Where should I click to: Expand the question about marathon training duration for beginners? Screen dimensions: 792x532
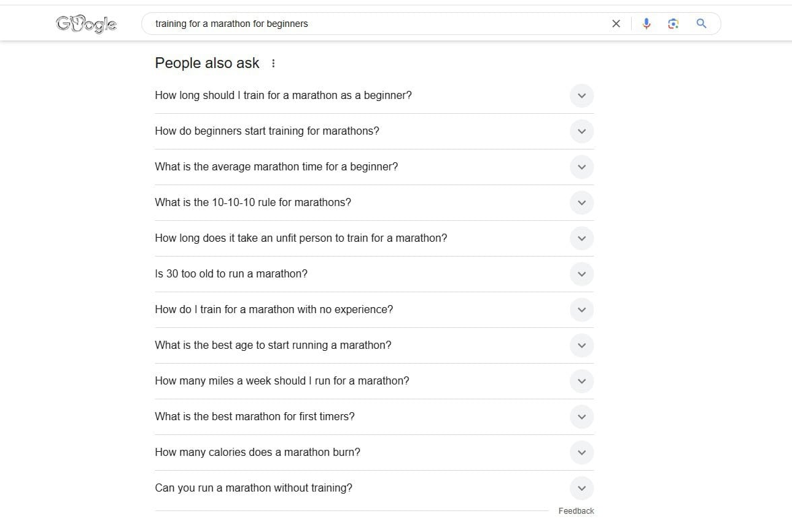pos(581,95)
